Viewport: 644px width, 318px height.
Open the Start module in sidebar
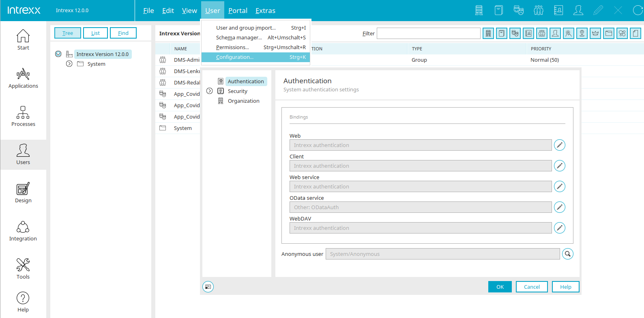[23, 40]
